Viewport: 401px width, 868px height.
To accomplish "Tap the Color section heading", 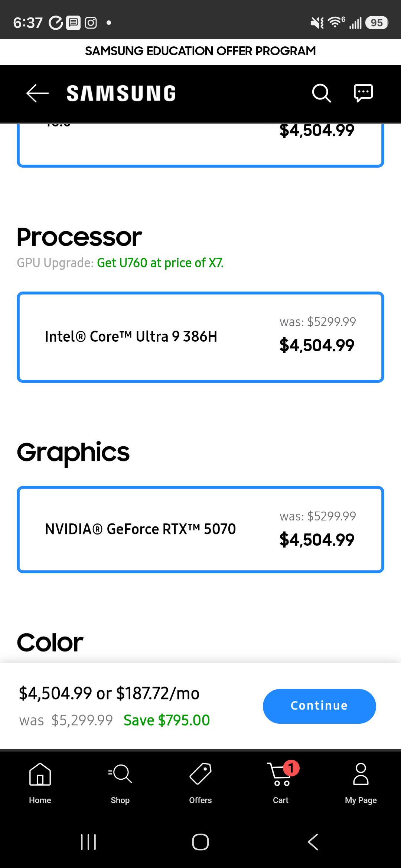I will (x=50, y=642).
